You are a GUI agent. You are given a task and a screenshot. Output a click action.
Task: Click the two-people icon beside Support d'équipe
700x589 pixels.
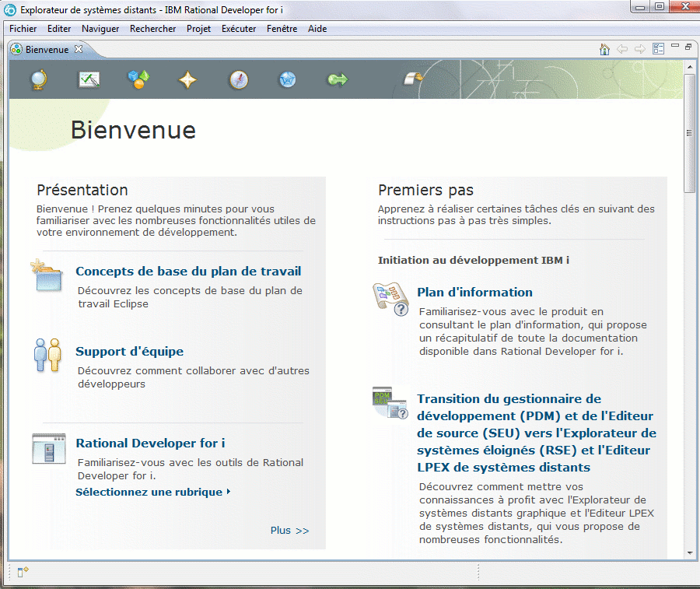pyautogui.click(x=47, y=355)
